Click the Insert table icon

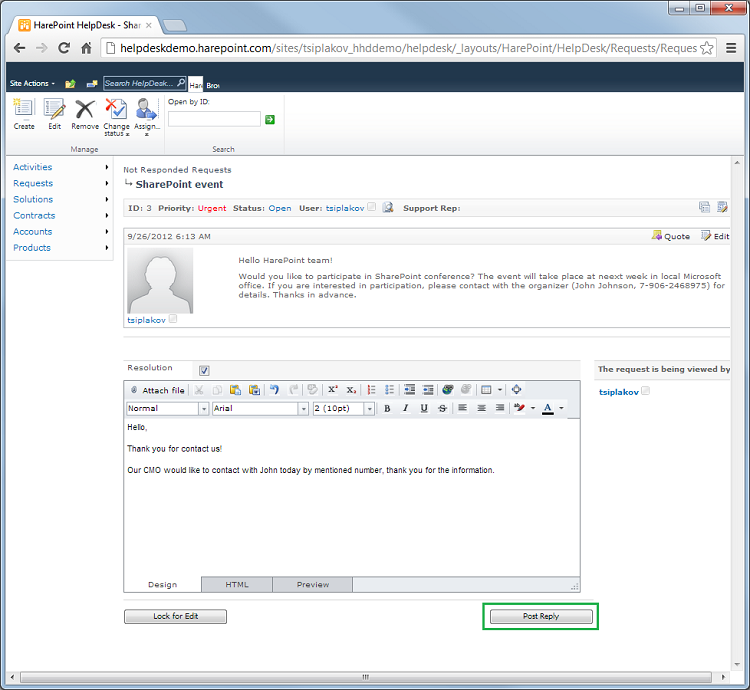tap(486, 390)
